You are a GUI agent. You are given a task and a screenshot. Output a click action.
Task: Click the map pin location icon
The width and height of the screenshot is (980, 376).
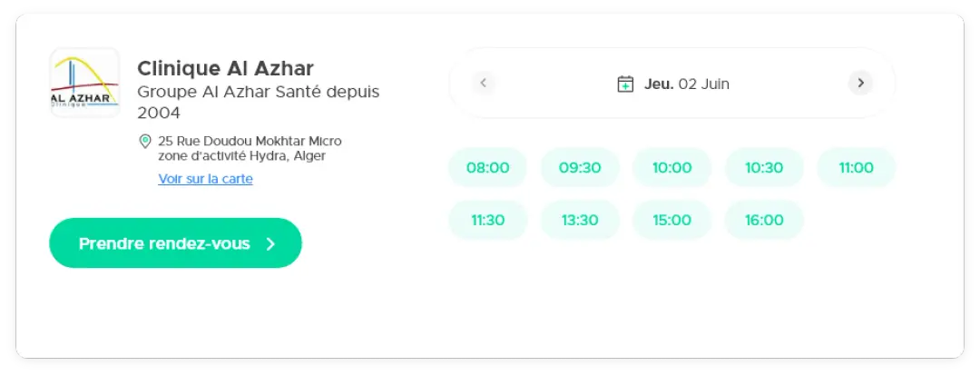[x=144, y=142]
